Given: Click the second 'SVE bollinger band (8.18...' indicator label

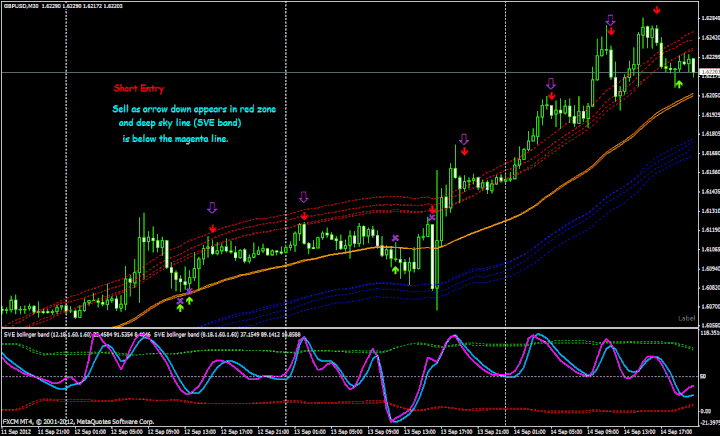Looking at the screenshot, I should pos(227,335).
